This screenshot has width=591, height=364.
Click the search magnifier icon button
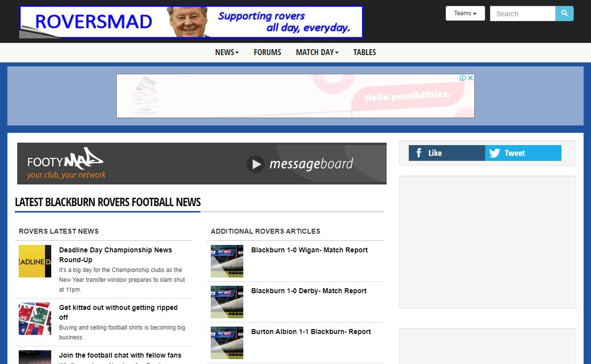pos(564,13)
